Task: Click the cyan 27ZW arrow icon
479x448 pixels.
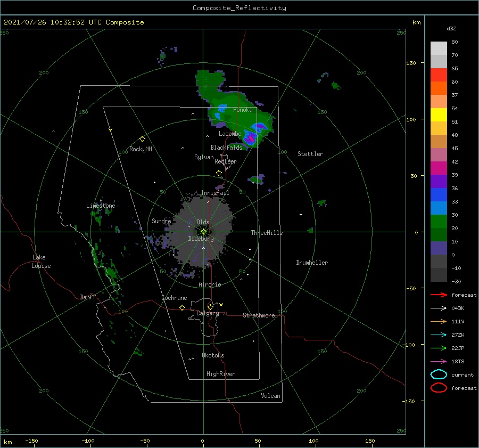Action: point(439,335)
